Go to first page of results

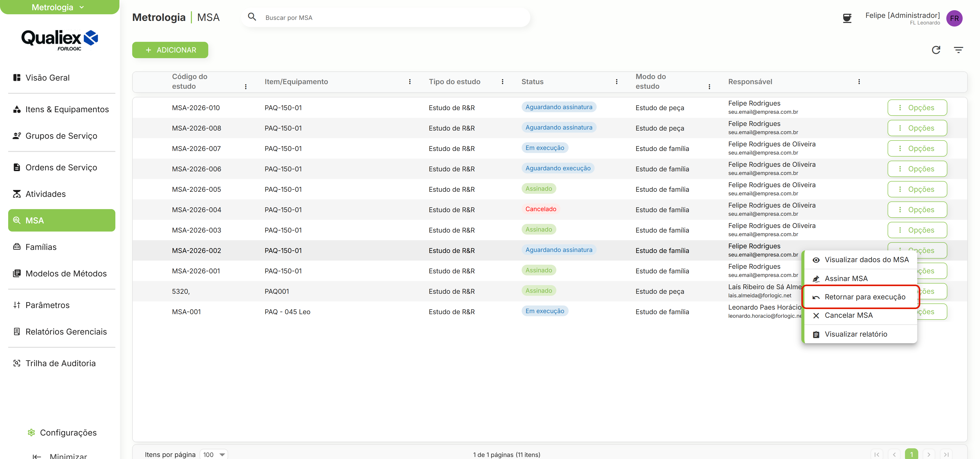pyautogui.click(x=877, y=454)
